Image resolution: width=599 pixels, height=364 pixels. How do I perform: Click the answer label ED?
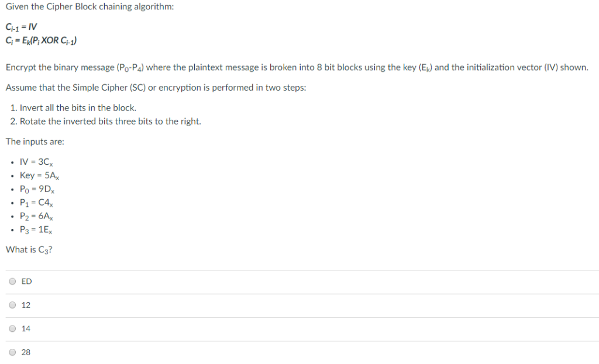click(25, 281)
